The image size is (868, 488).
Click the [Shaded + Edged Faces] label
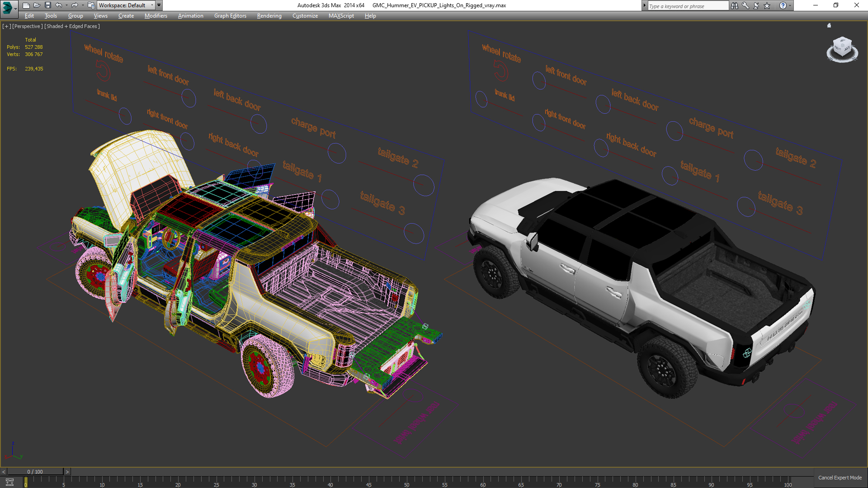(72, 26)
